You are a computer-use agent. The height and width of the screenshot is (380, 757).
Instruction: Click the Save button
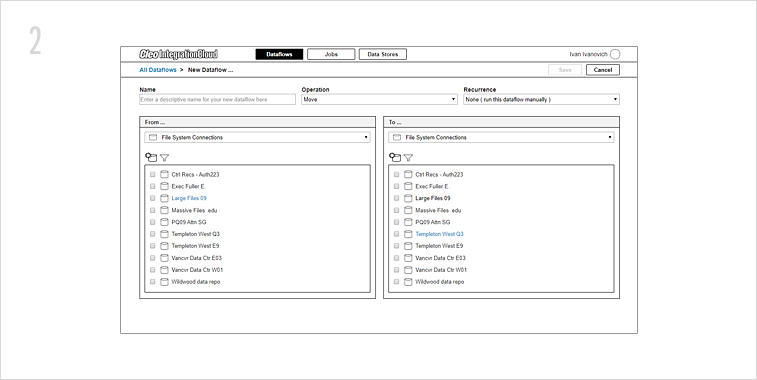(565, 70)
